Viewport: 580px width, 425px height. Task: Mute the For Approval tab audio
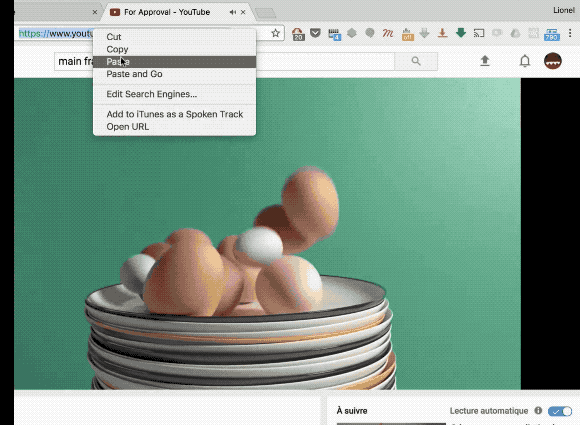232,12
